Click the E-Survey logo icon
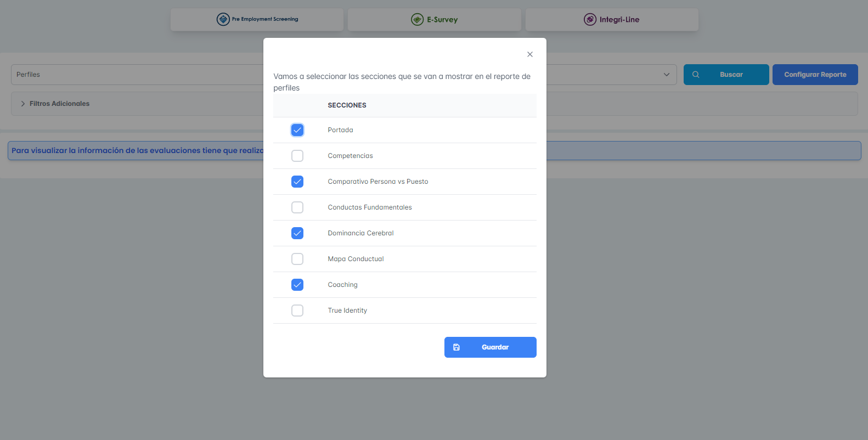Screen dimensions: 868x440 (x=417, y=19)
